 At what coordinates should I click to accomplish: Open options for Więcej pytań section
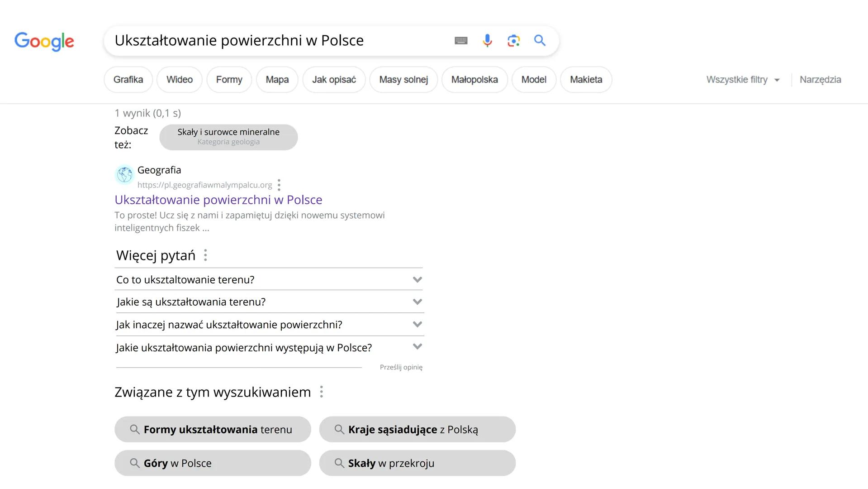click(206, 255)
